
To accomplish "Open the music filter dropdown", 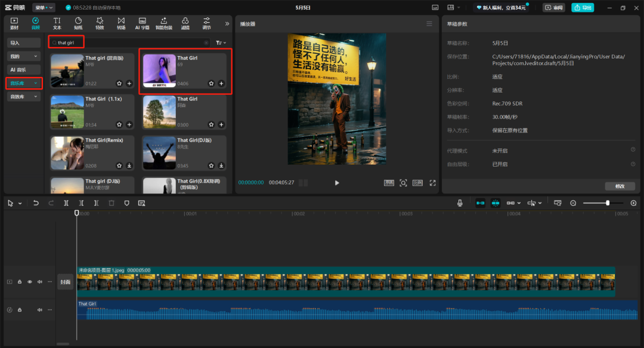I will [x=221, y=43].
